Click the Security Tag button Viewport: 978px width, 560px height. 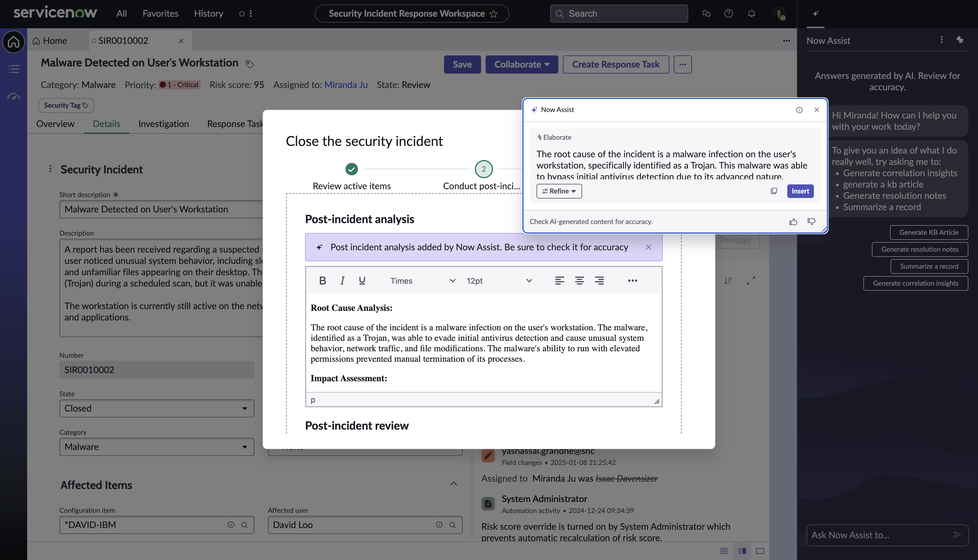66,105
